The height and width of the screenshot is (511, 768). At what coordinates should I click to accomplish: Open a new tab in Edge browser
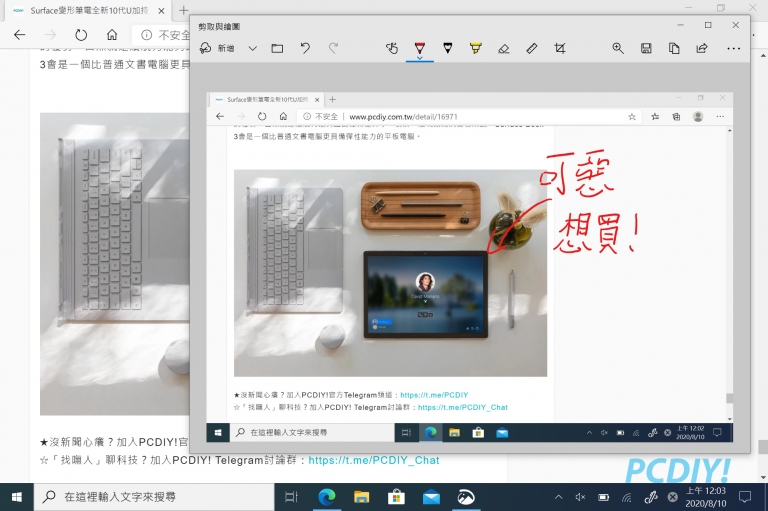coord(183,10)
